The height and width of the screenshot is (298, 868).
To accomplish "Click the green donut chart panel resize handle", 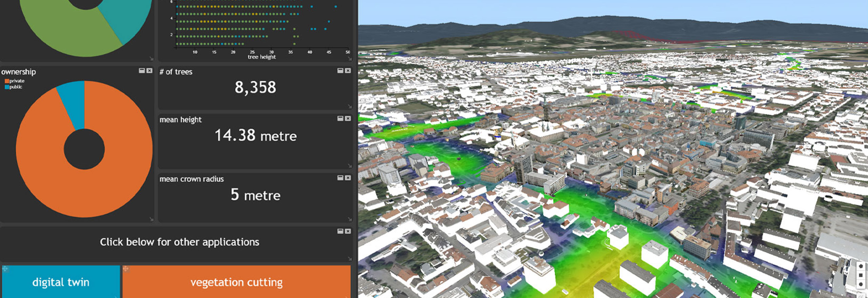I will (152, 59).
